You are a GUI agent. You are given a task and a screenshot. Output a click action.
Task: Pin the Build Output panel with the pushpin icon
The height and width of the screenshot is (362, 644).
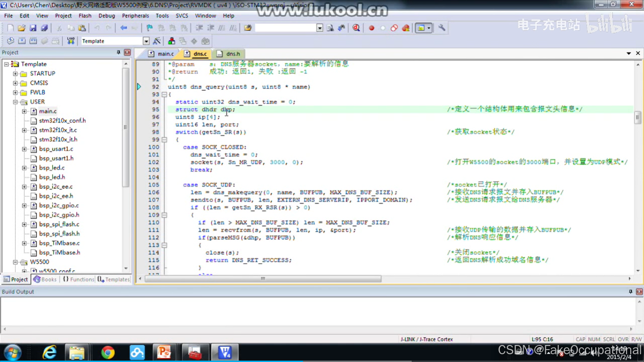coord(631,292)
